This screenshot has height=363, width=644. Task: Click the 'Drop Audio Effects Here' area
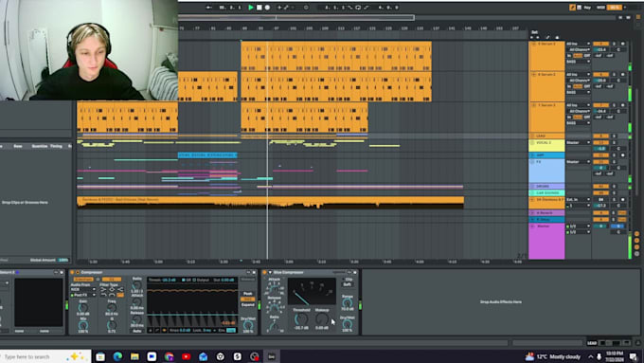[500, 301]
